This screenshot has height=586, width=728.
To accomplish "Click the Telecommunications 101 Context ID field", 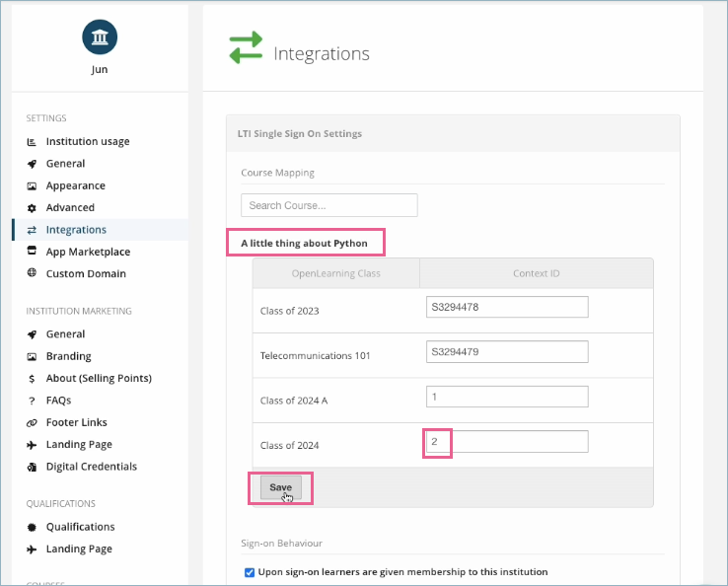I will (x=507, y=351).
